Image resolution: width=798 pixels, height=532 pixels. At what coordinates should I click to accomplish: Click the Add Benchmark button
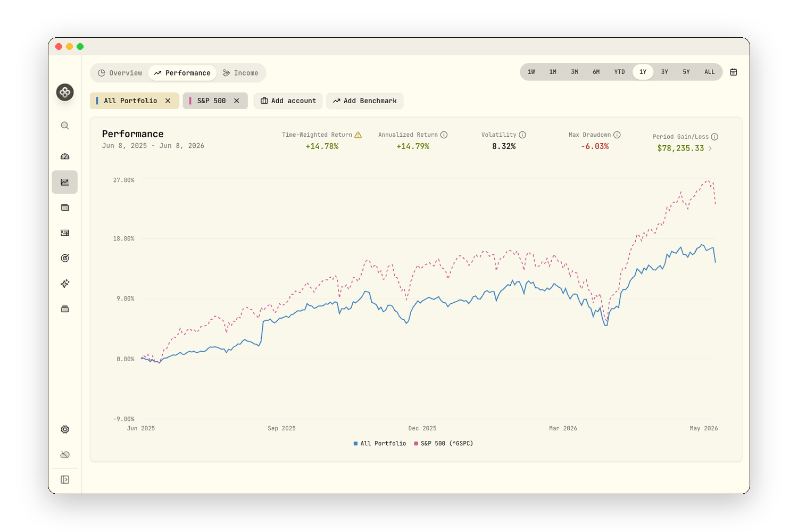click(x=365, y=101)
